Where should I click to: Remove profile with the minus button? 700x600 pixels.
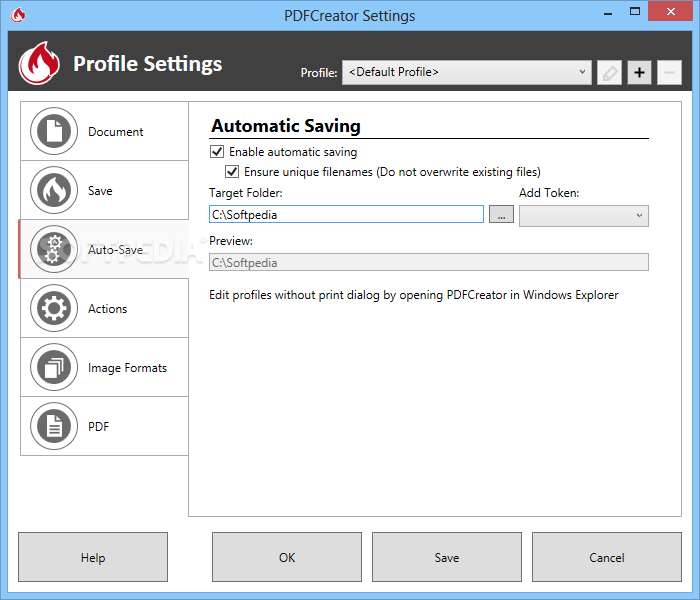tap(669, 72)
